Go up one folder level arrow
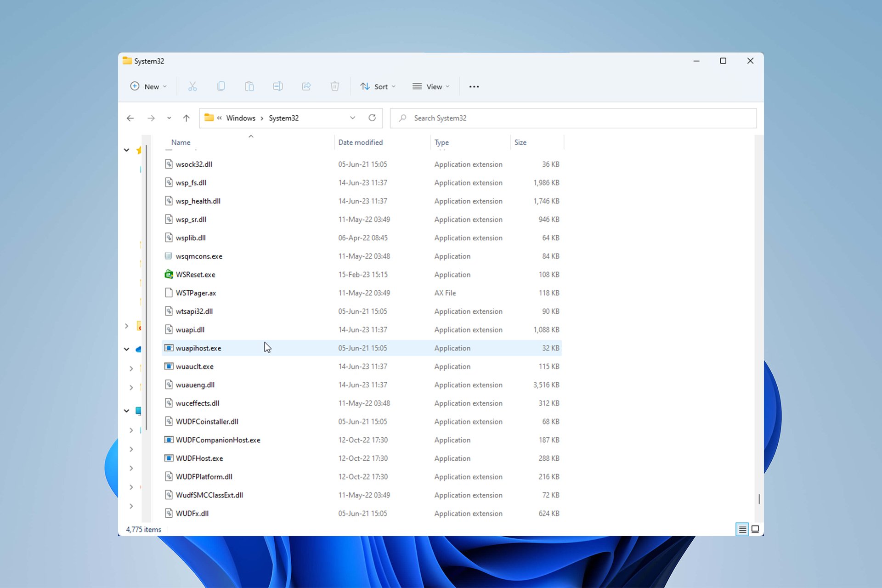 click(x=186, y=118)
